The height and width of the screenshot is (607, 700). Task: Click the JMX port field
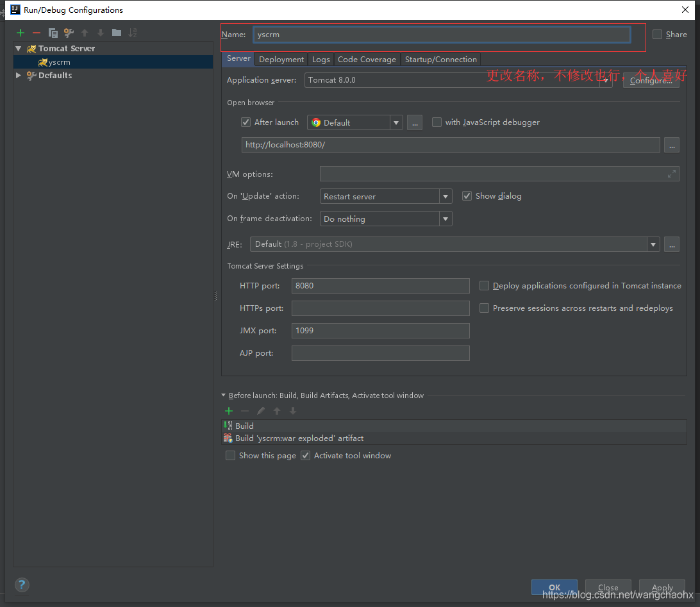pos(380,331)
